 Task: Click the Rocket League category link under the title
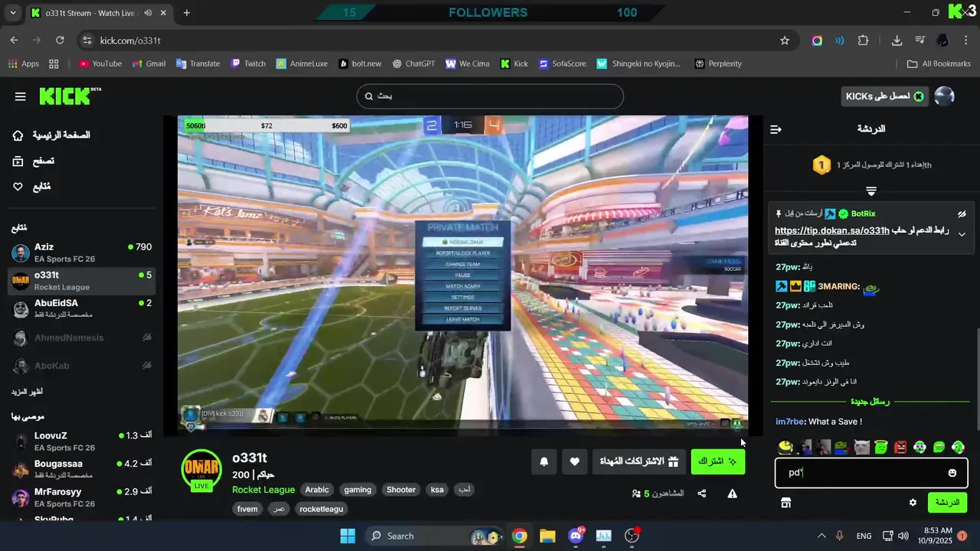[263, 490]
